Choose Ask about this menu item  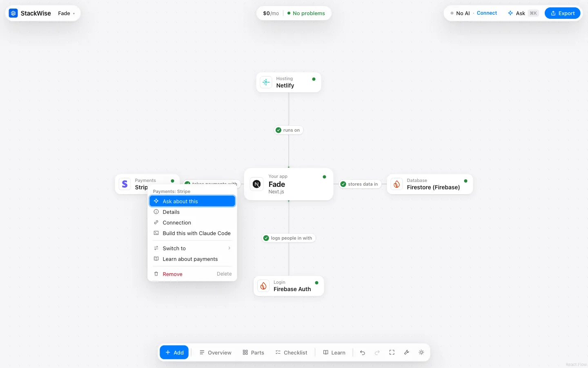(x=192, y=201)
